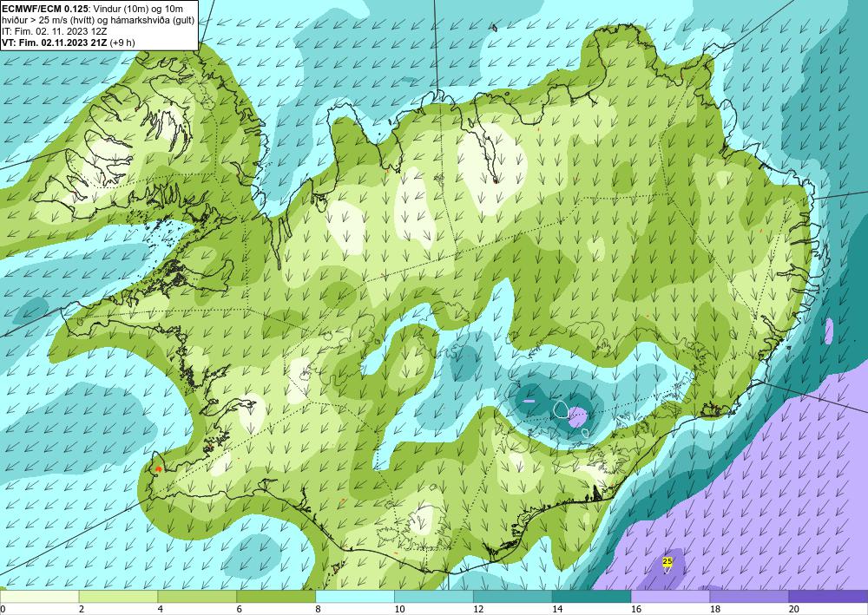Image resolution: width=868 pixels, height=615 pixels.
Task: Click the purple 18–20 m/s legend swatch
Action: 749,597
